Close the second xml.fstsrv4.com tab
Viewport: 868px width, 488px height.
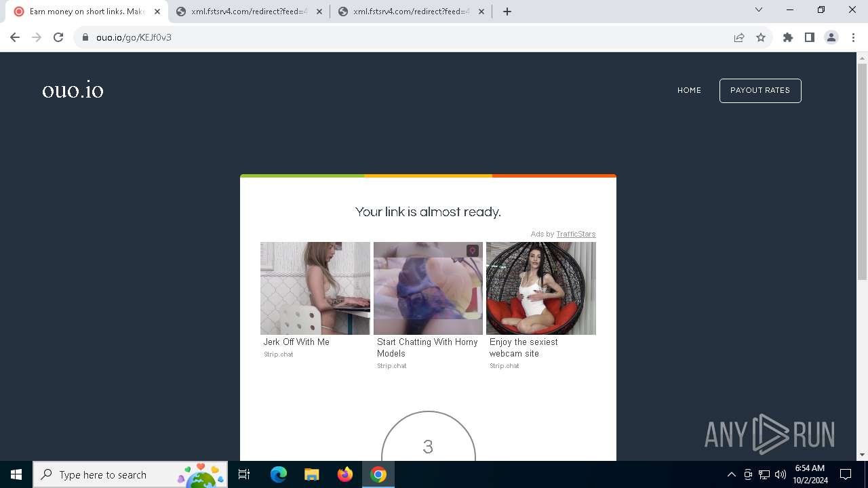pyautogui.click(x=319, y=12)
